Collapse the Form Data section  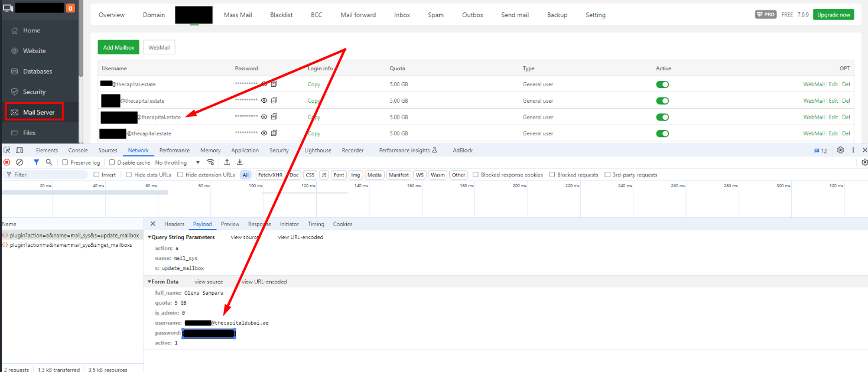point(149,282)
